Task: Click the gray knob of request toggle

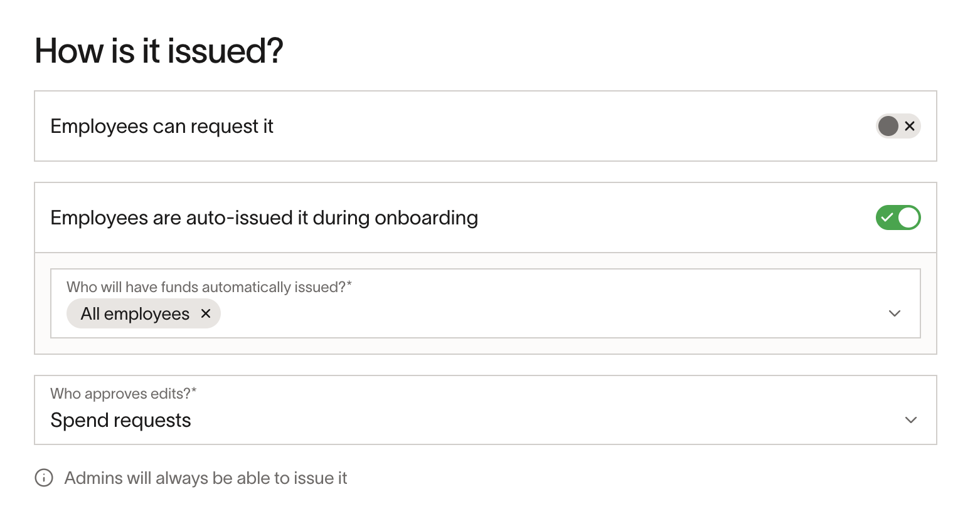Action: (x=888, y=126)
